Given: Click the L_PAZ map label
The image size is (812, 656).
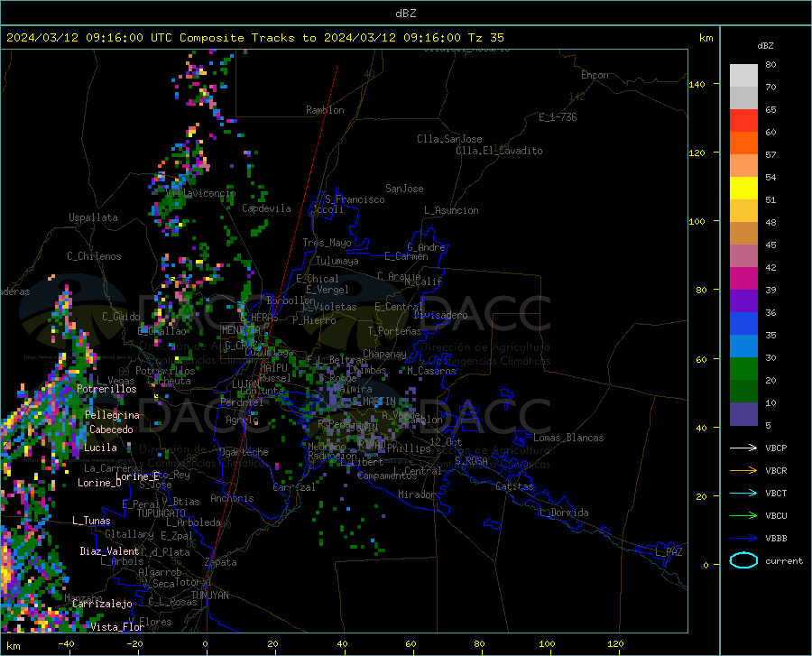Looking at the screenshot, I should pos(669,552).
